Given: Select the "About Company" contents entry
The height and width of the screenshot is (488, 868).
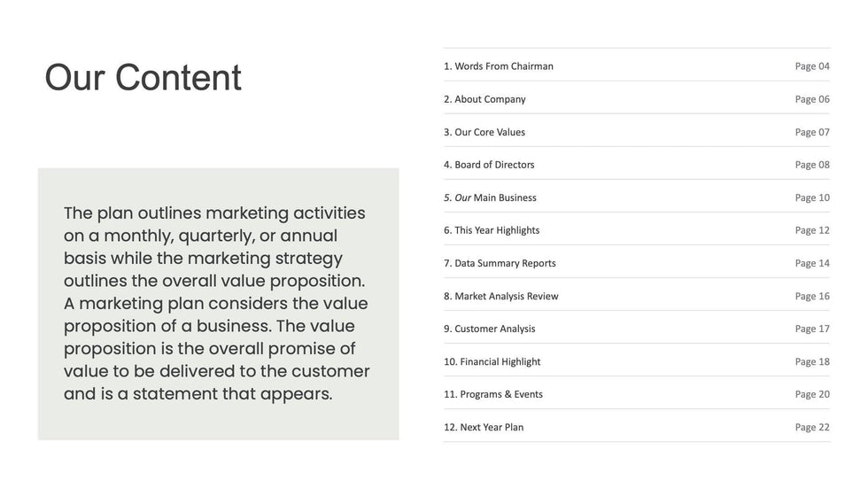Looking at the screenshot, I should [x=484, y=99].
